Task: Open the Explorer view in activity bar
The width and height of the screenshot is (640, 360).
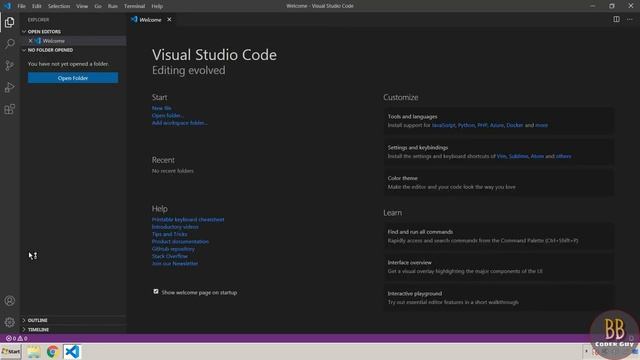Action: [x=10, y=22]
